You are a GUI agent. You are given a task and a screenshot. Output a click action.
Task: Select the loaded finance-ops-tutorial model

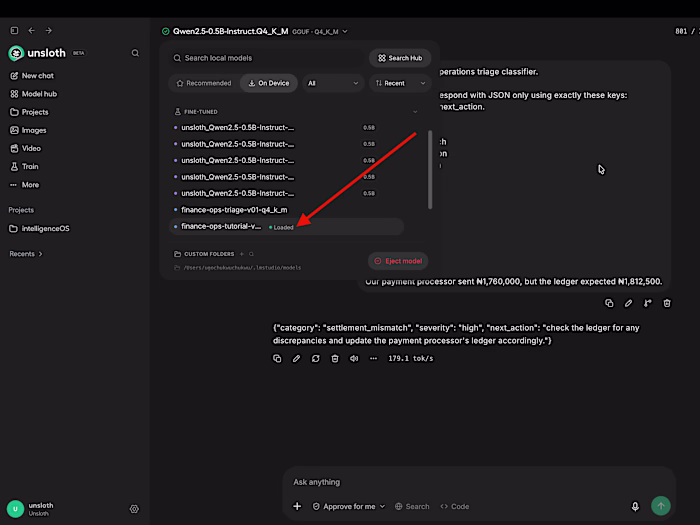(287, 227)
